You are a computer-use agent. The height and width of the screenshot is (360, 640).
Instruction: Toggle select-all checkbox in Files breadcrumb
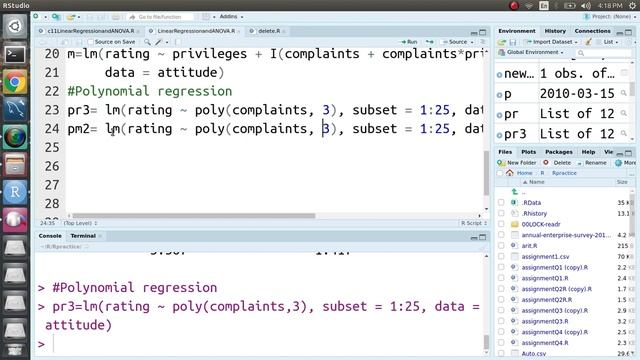click(x=500, y=173)
